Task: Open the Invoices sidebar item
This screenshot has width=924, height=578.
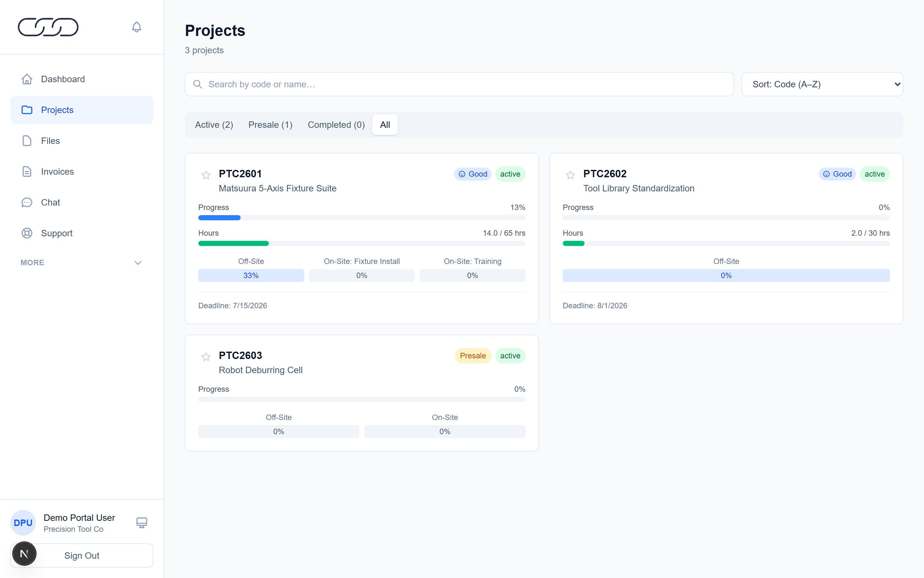Action: (x=82, y=172)
